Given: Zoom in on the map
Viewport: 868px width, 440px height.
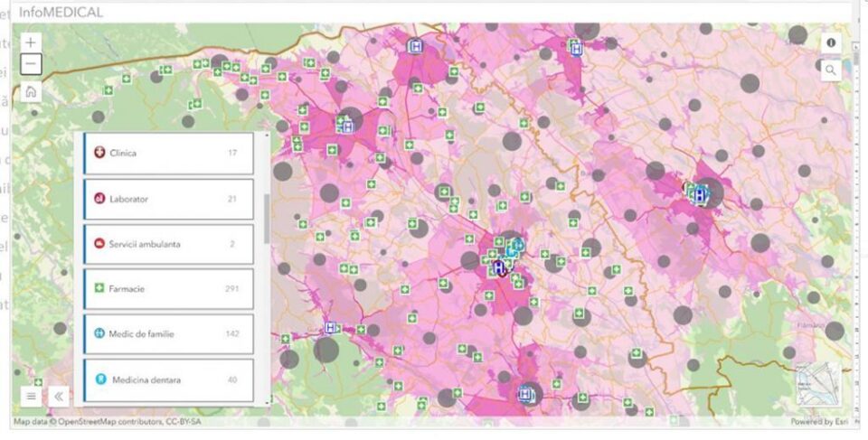Looking at the screenshot, I should click(x=31, y=42).
